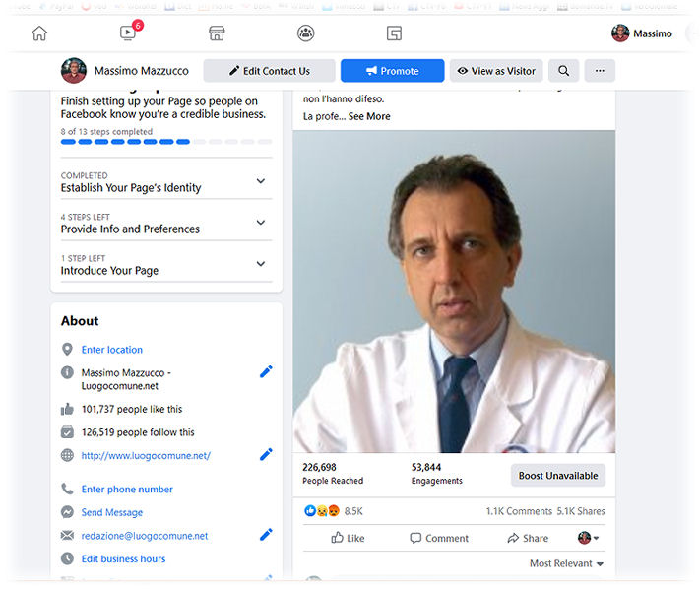
Task: Open the doctor photo in the post
Action: [454, 292]
